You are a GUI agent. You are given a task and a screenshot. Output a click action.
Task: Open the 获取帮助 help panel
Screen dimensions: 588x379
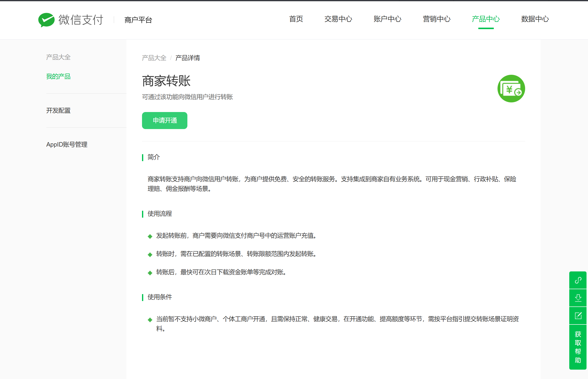point(578,347)
